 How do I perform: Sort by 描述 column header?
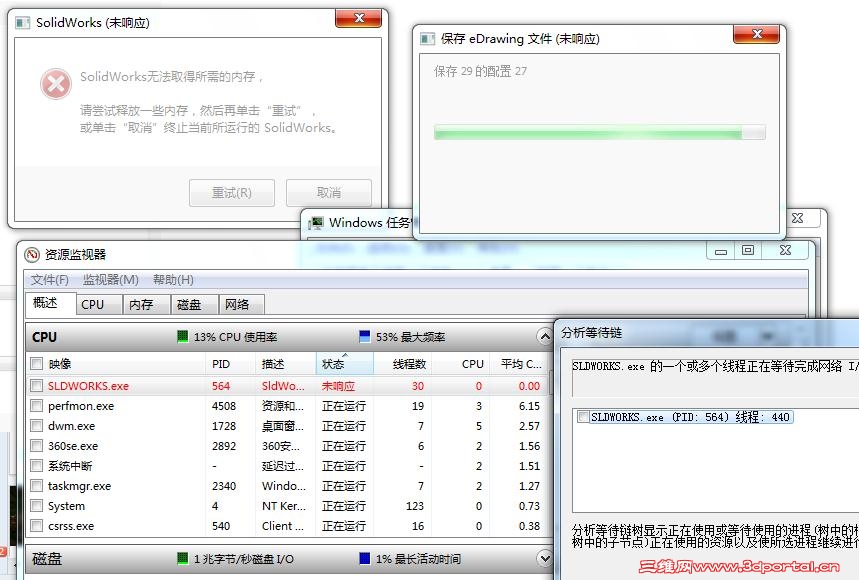285,364
